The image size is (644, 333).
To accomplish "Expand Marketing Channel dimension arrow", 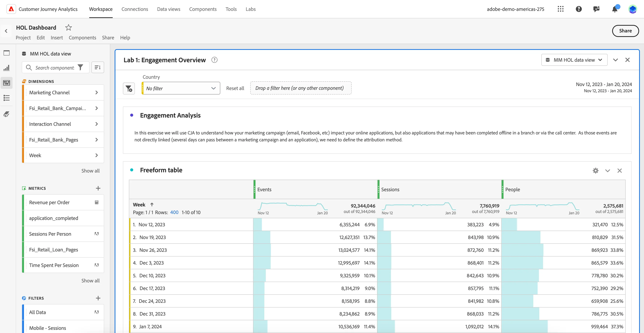I will point(96,93).
